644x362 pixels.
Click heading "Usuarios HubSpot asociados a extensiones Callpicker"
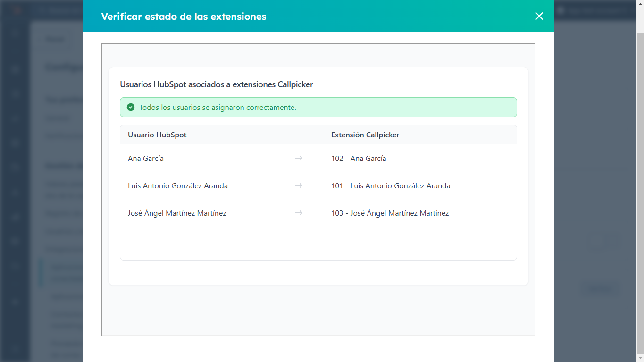217,84
